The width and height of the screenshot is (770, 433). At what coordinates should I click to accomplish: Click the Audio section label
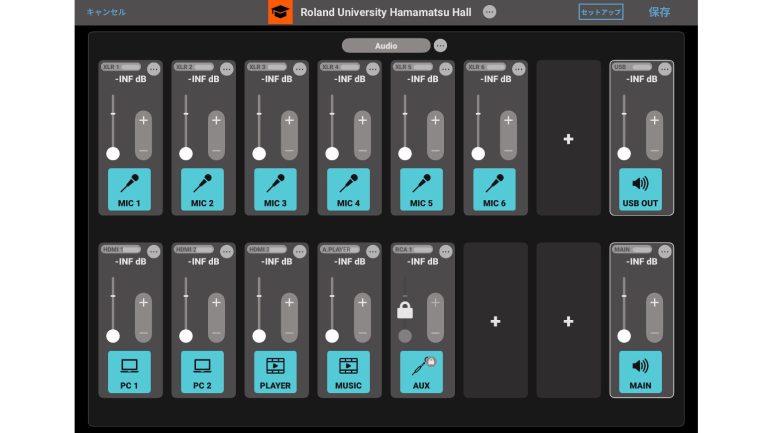point(386,46)
